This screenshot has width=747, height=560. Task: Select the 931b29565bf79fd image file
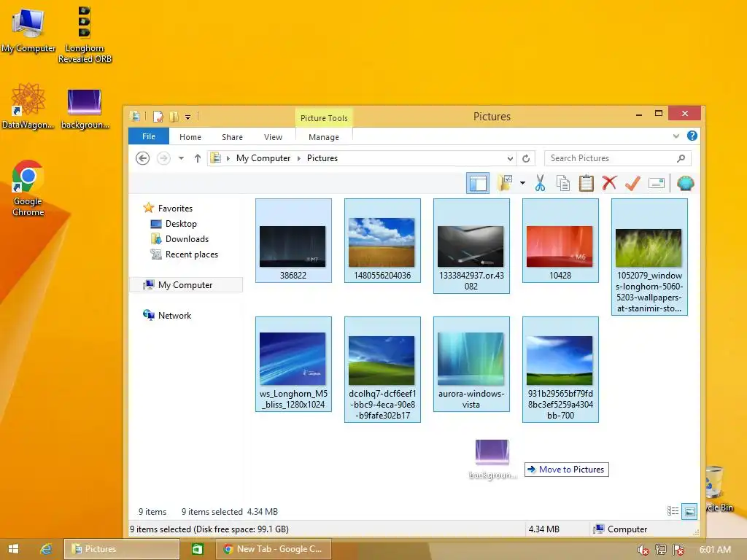tap(560, 370)
